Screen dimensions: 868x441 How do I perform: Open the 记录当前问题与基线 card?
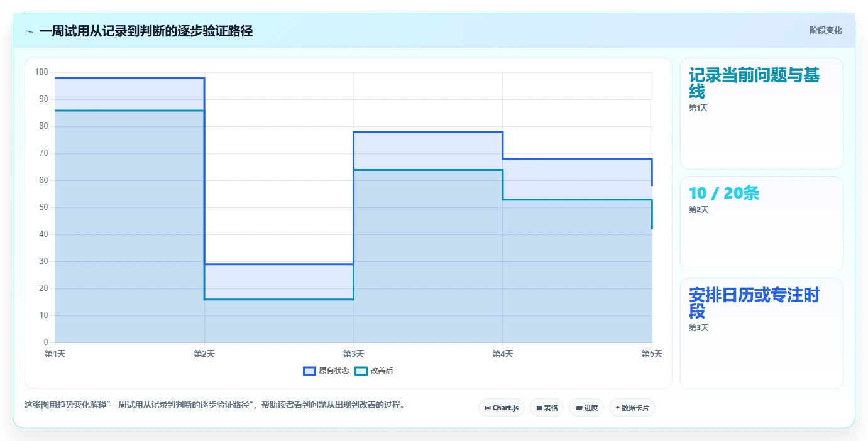(762, 114)
